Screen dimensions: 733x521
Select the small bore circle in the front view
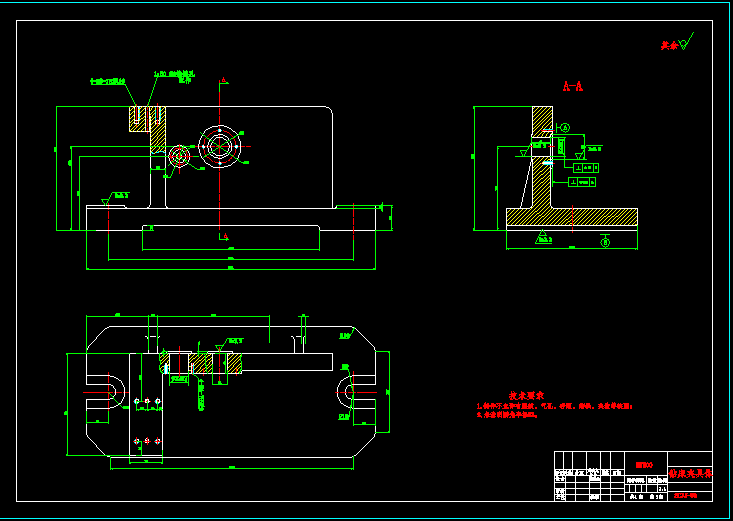(x=179, y=156)
